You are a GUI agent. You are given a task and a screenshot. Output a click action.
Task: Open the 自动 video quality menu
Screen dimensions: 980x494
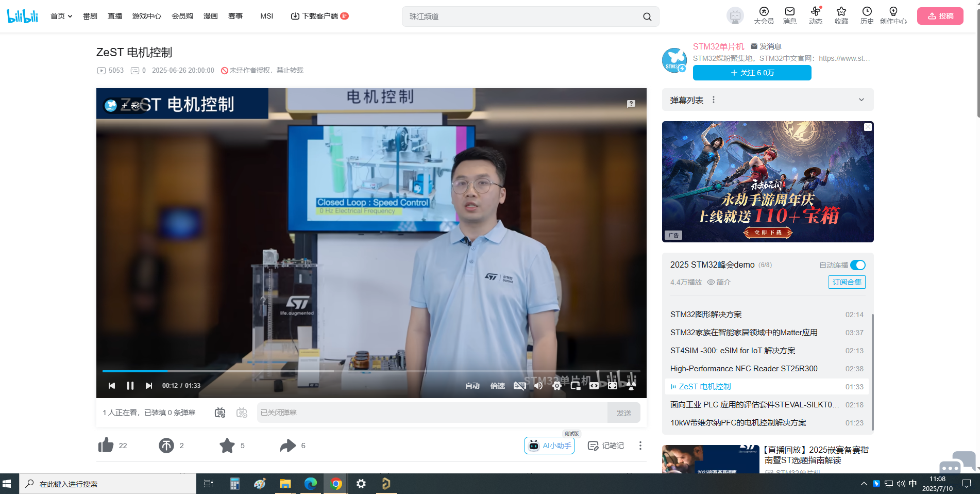click(x=472, y=385)
